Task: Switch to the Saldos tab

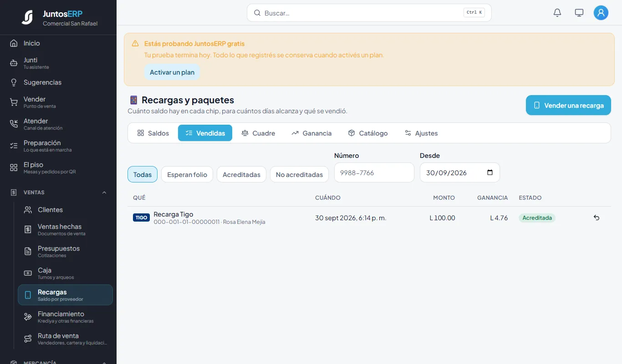Action: pos(153,133)
